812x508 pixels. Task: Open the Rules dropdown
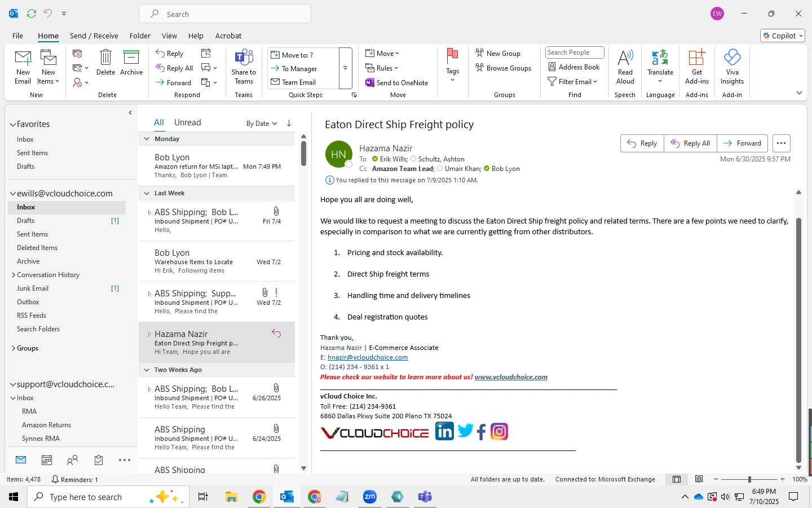point(382,68)
